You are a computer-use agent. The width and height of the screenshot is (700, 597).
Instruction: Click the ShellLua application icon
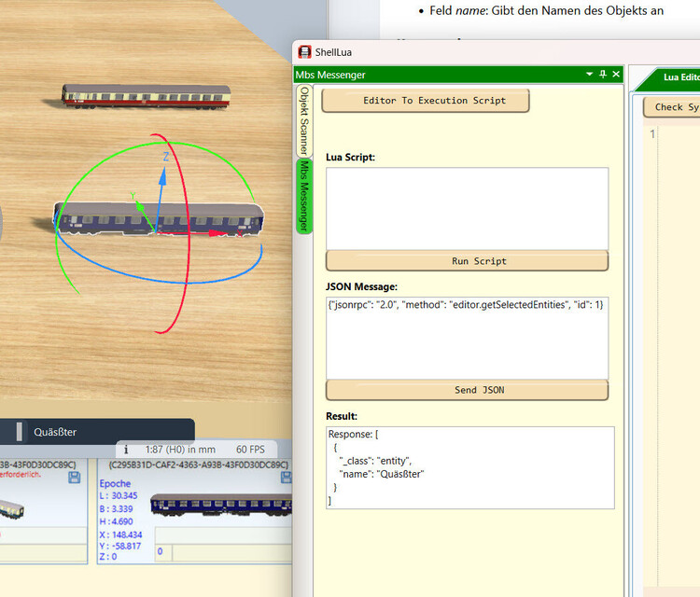(x=304, y=52)
